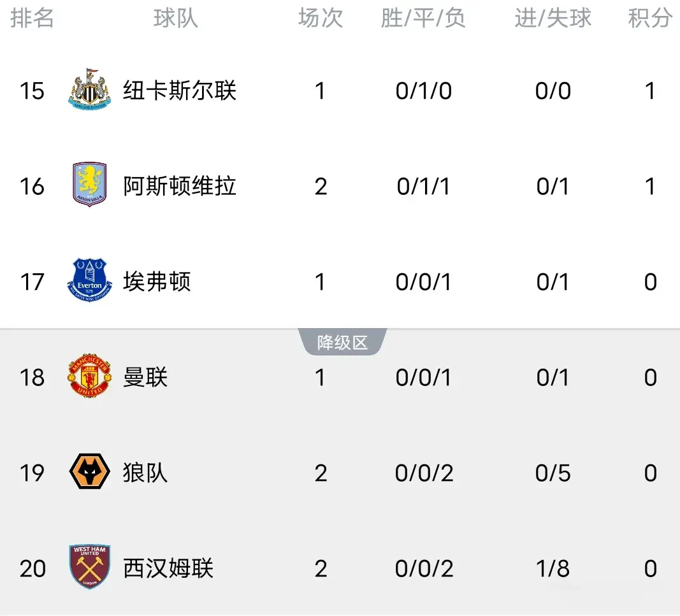
Task: Open Newcastle United club crest
Action: click(90, 89)
